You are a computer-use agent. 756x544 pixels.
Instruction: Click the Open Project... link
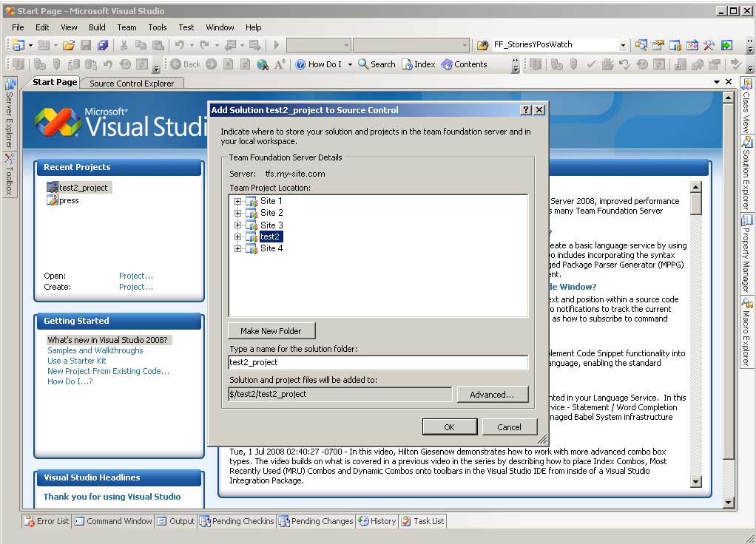[x=136, y=276]
